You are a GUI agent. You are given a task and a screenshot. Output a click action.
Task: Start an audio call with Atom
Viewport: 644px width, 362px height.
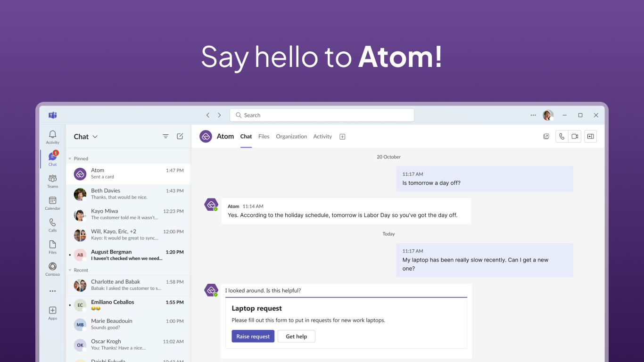[x=562, y=136]
